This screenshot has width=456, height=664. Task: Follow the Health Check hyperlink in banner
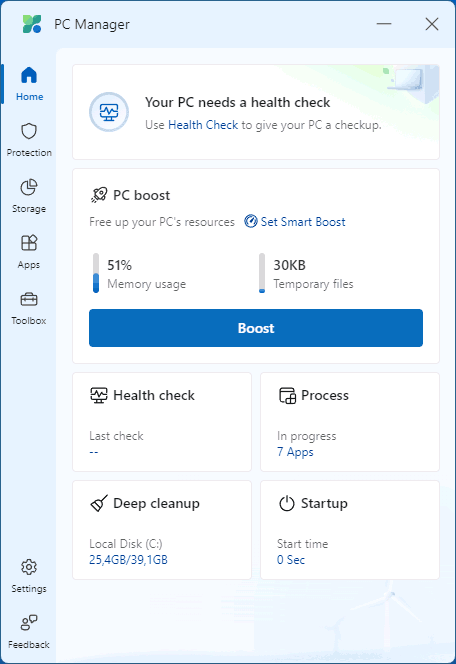pyautogui.click(x=203, y=125)
